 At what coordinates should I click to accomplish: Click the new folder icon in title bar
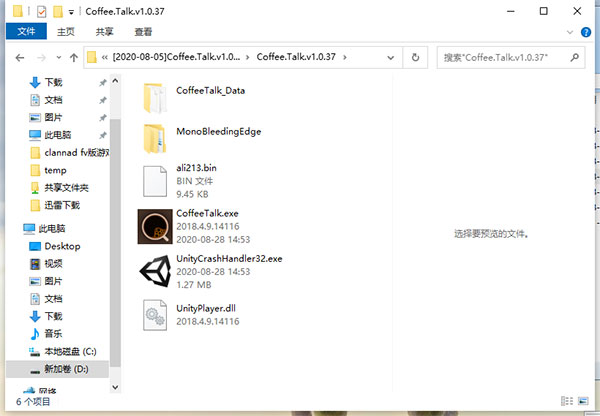(57, 11)
